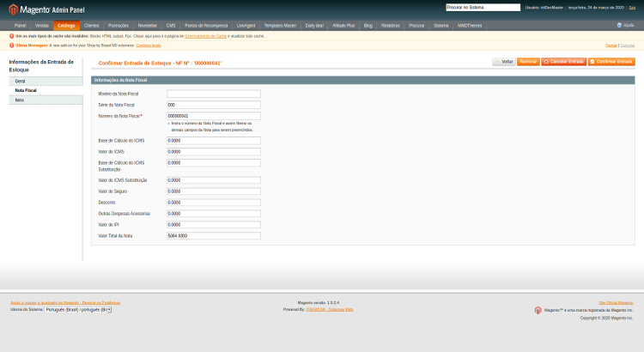Click the Série da Nota Fiscal field

click(x=214, y=105)
